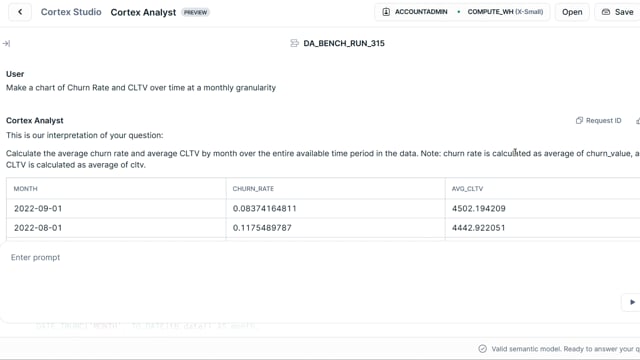Select the 0.1175489787 churn rate cell
This screenshot has height=360, width=640.
click(x=336, y=228)
